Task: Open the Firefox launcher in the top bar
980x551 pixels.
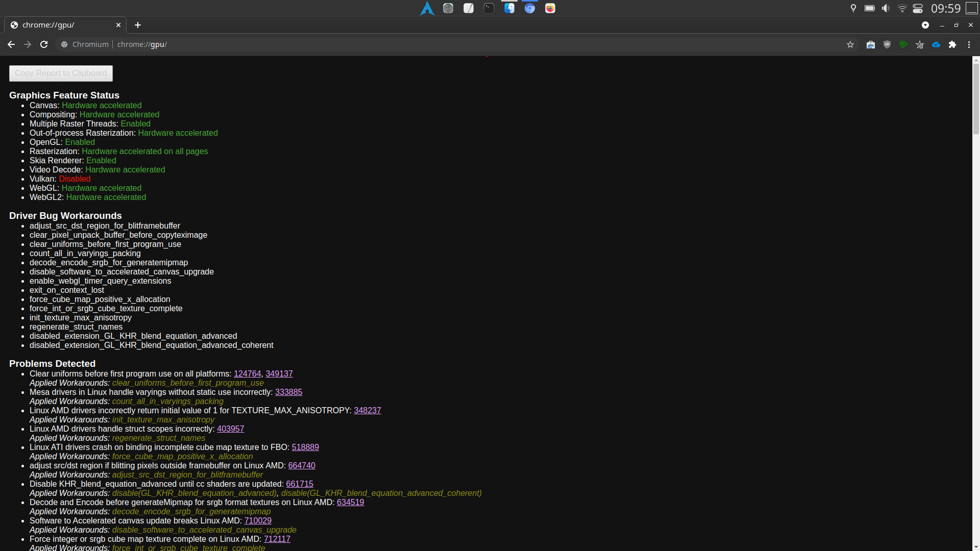Action: (x=550, y=8)
